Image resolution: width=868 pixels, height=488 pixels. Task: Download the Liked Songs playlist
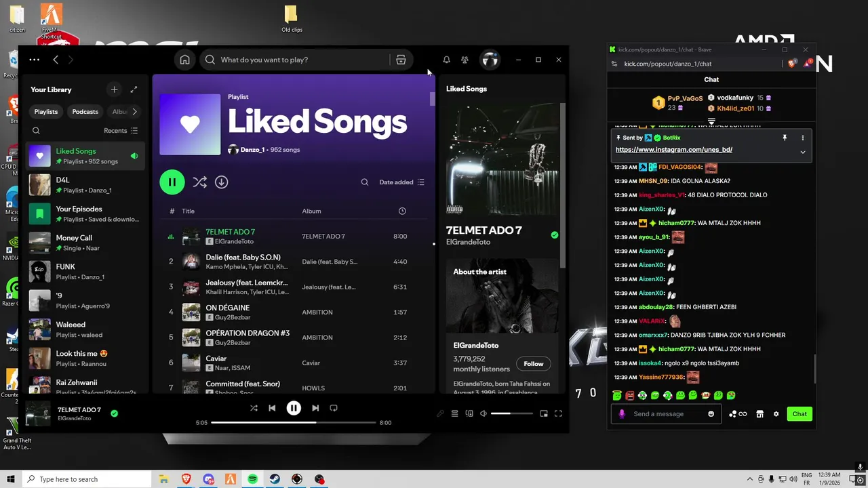(221, 182)
